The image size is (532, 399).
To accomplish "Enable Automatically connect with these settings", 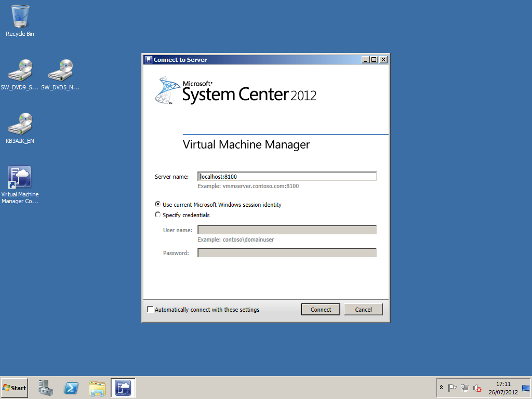I will pos(150,310).
